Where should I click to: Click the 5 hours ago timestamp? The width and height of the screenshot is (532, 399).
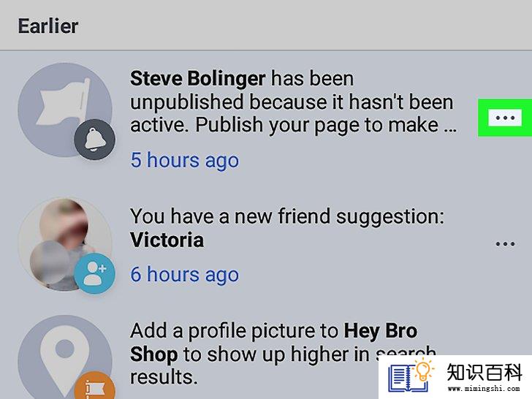coord(185,160)
